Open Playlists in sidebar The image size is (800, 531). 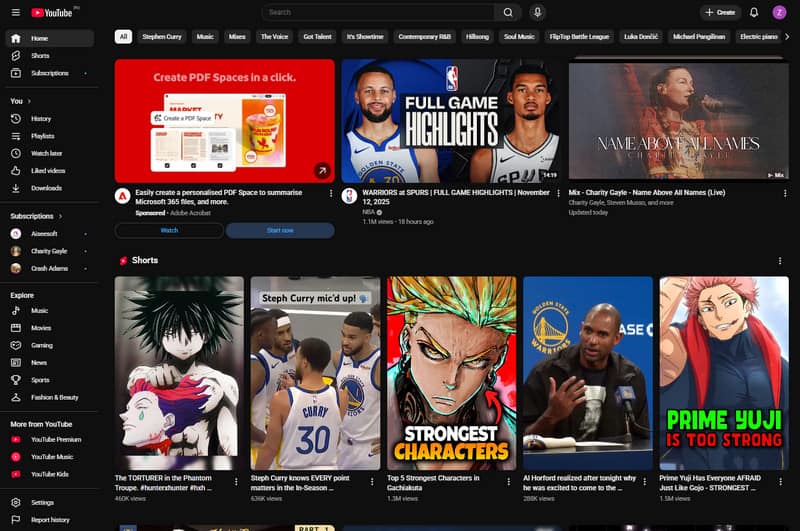50,136
